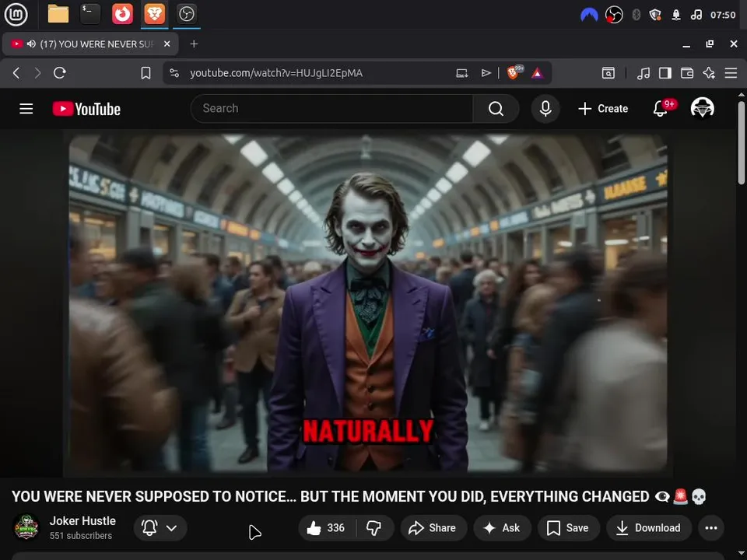Screen dimensions: 747x560
Task: Open the browser main hamburger menu
Action: [731, 73]
